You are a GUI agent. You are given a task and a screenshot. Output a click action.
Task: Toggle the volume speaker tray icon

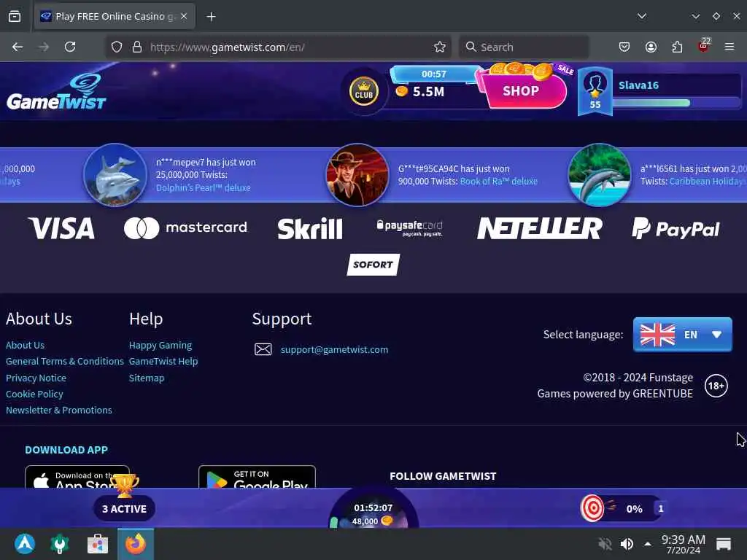(627, 544)
